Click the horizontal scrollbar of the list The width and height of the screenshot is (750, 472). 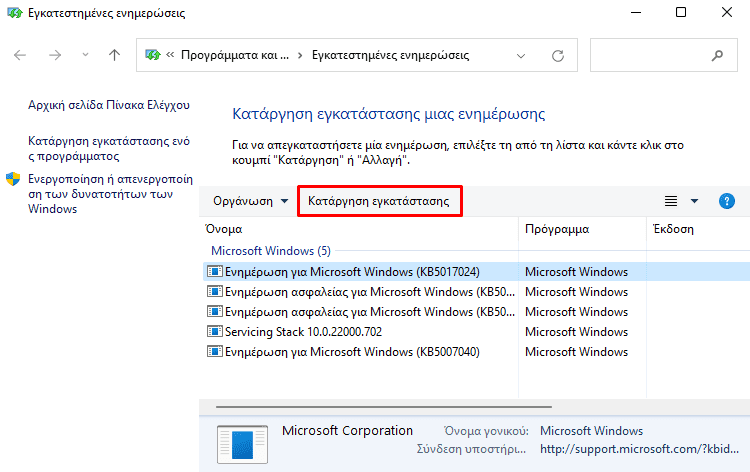384,407
